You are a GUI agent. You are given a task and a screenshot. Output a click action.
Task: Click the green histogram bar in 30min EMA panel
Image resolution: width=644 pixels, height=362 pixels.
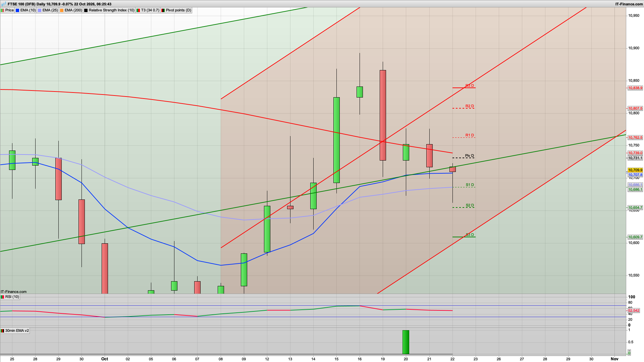point(406,342)
